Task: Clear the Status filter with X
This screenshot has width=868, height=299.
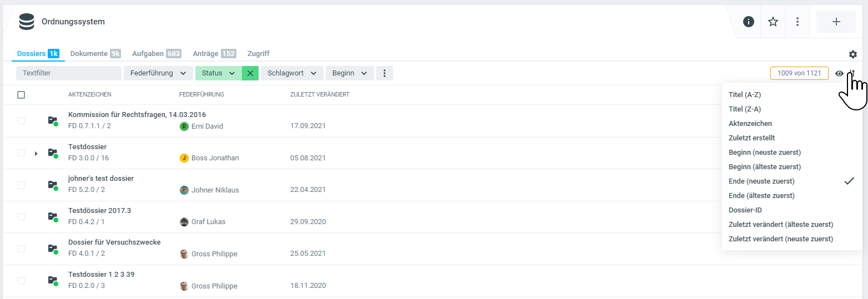Action: [250, 73]
